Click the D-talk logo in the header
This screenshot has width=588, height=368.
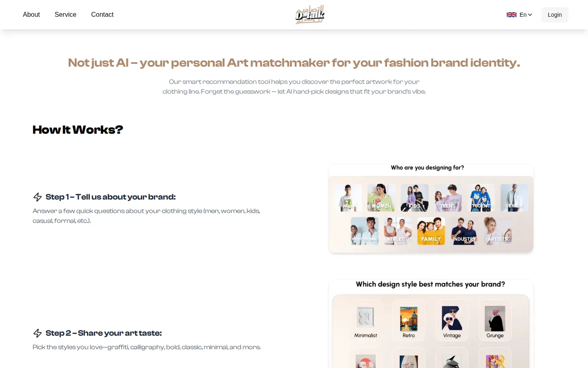(310, 15)
